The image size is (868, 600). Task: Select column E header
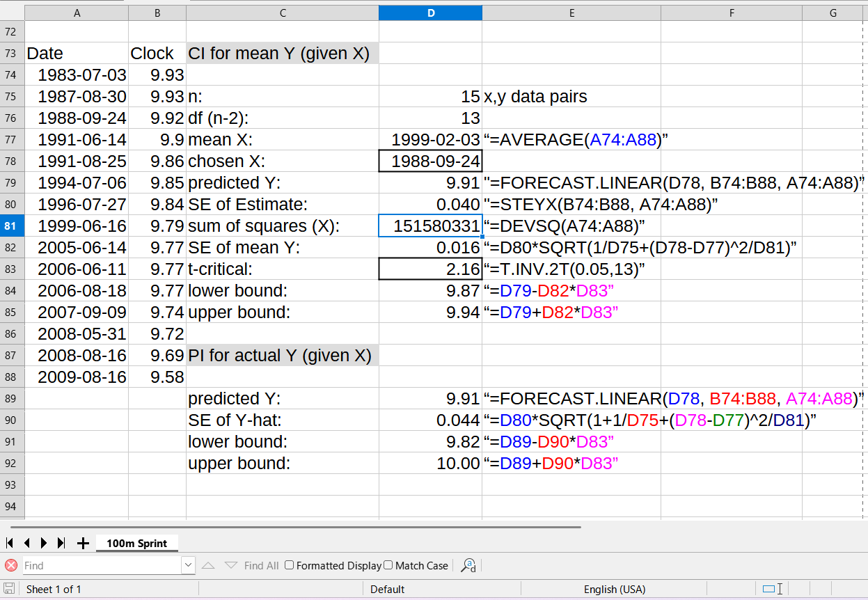[x=571, y=13]
